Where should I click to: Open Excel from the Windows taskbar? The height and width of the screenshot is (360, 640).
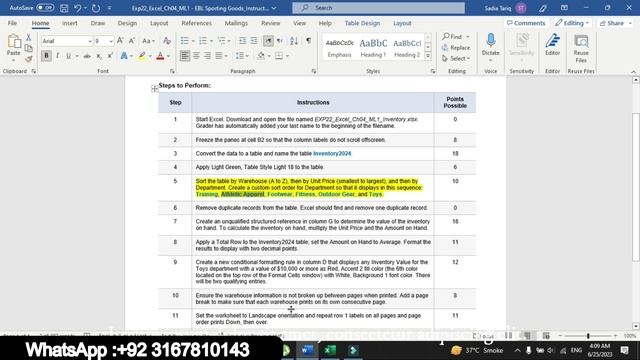point(330,350)
